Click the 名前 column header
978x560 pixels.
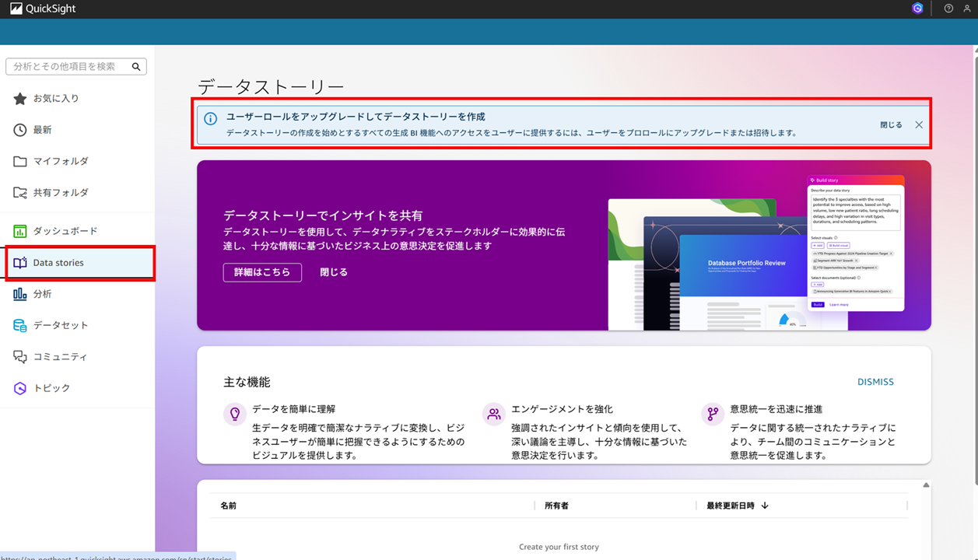point(228,506)
